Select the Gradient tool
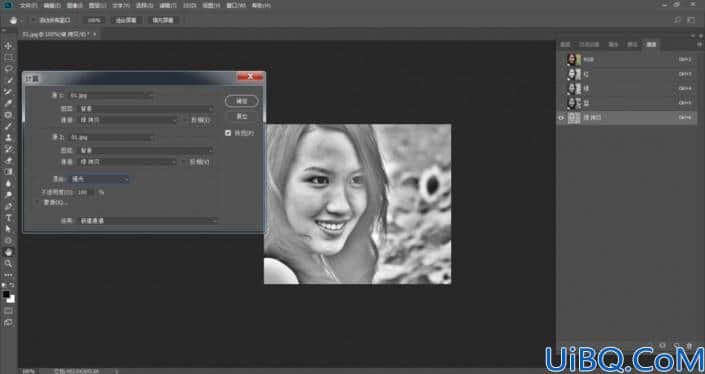The width and height of the screenshot is (705, 374). click(8, 172)
